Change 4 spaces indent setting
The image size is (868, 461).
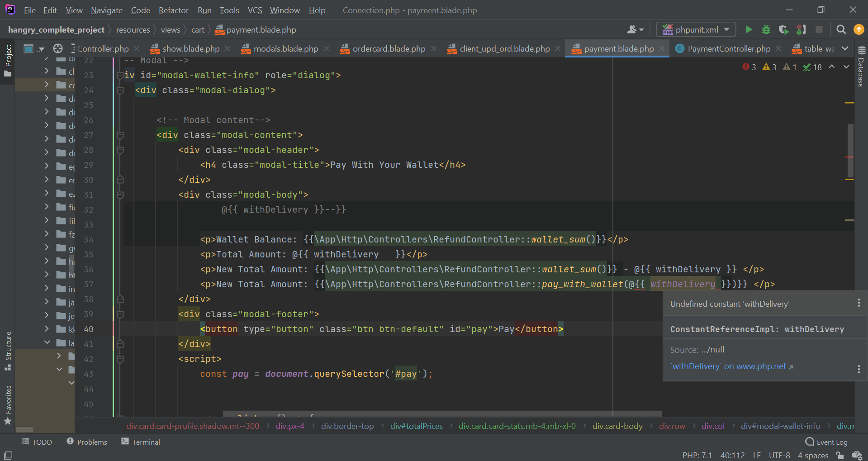point(813,455)
